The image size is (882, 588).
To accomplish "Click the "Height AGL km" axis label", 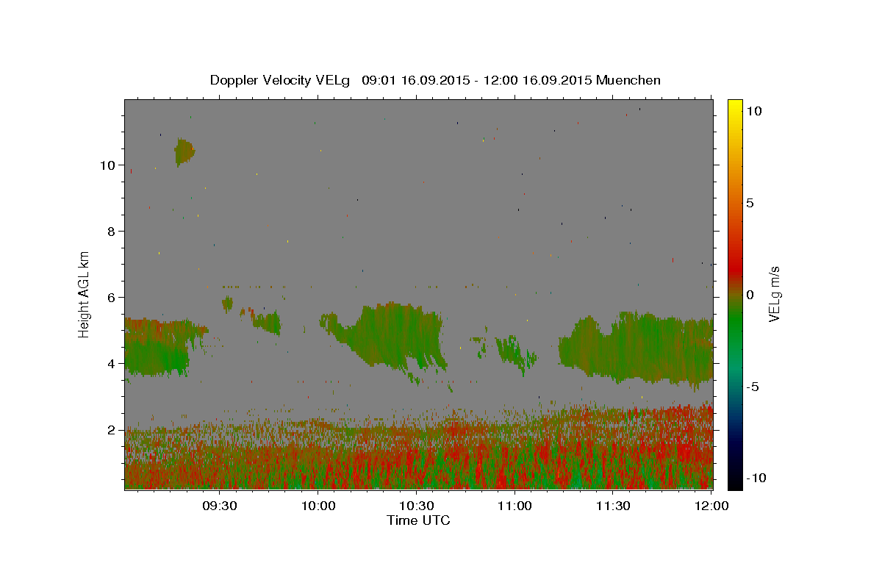I will [x=85, y=294].
